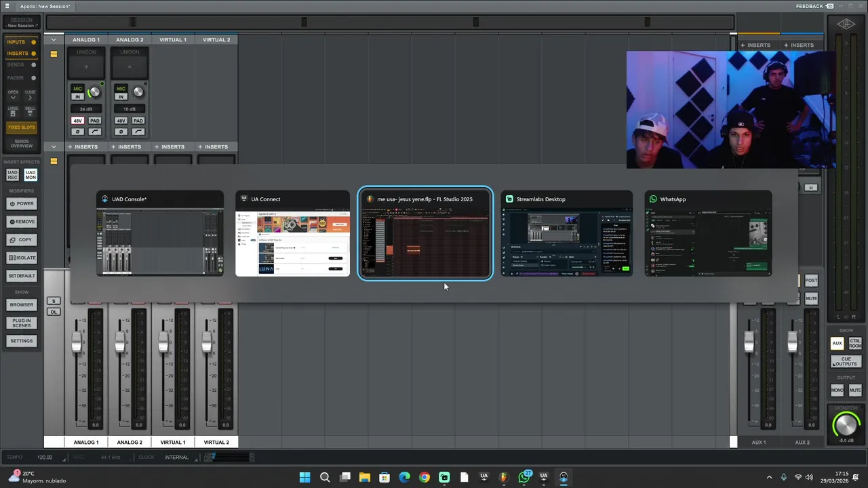Select VIRTUAL 1 channel label at bottom
Viewport: 868px width, 488px height.
pos(173,443)
